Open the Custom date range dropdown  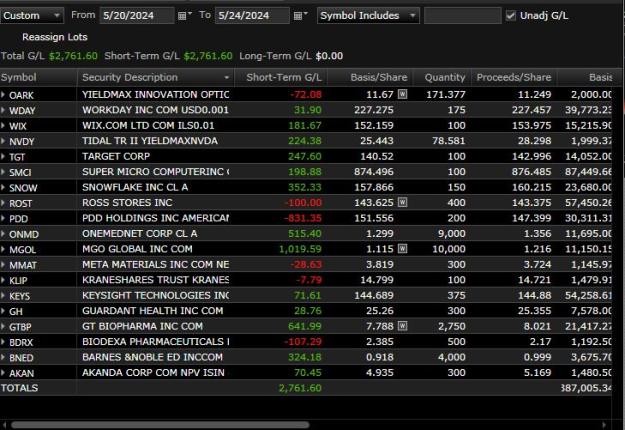tap(32, 16)
